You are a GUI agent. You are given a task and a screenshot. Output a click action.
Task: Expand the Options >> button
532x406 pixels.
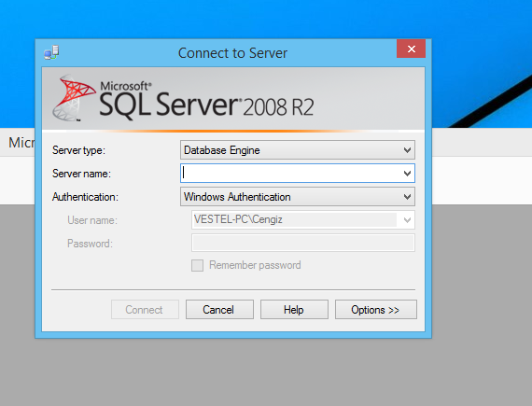pyautogui.click(x=376, y=309)
